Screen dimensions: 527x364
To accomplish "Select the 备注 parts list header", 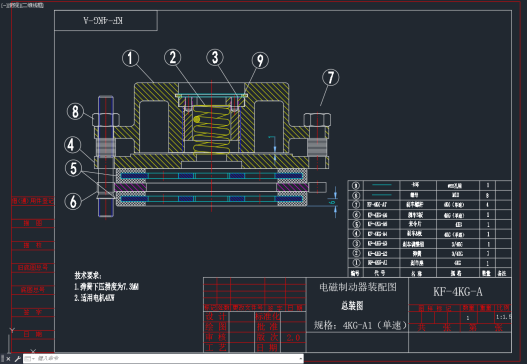I will point(502,273).
